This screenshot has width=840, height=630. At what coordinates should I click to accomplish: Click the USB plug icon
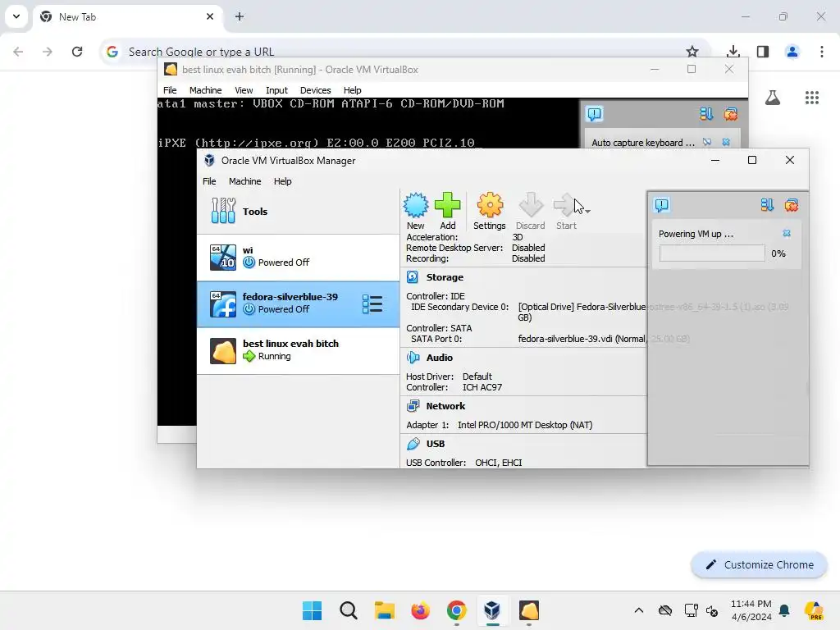(x=413, y=444)
